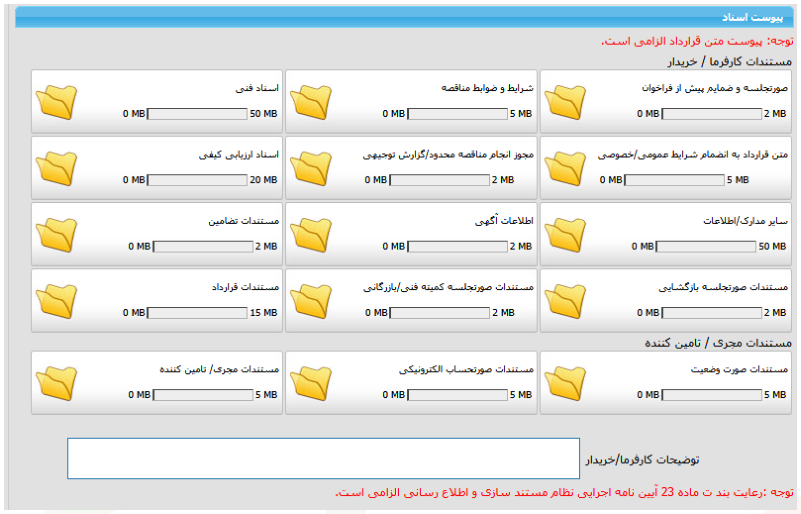Open the مستندات مجری/ تامین کننده folder icon
801x514 pixels.
(56, 383)
